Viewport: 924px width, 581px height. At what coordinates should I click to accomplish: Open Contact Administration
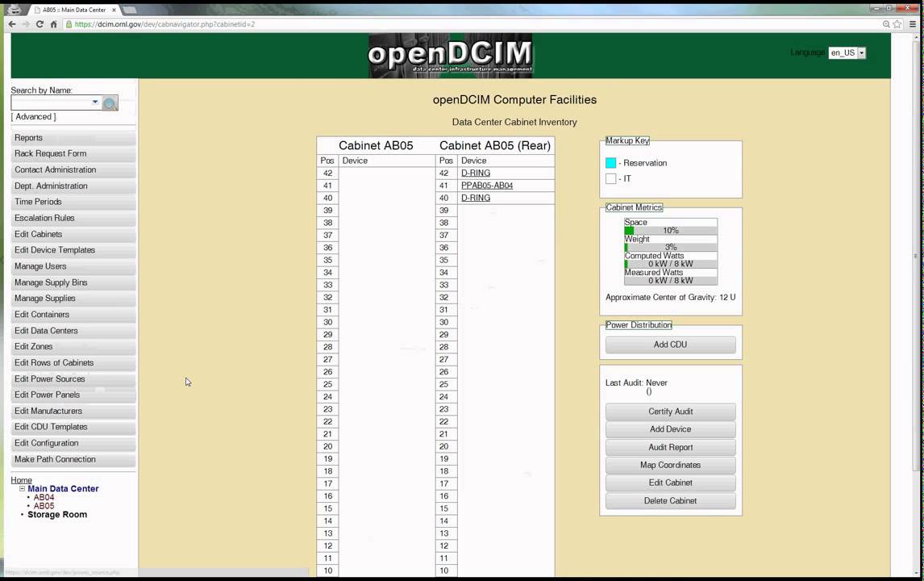[73, 169]
